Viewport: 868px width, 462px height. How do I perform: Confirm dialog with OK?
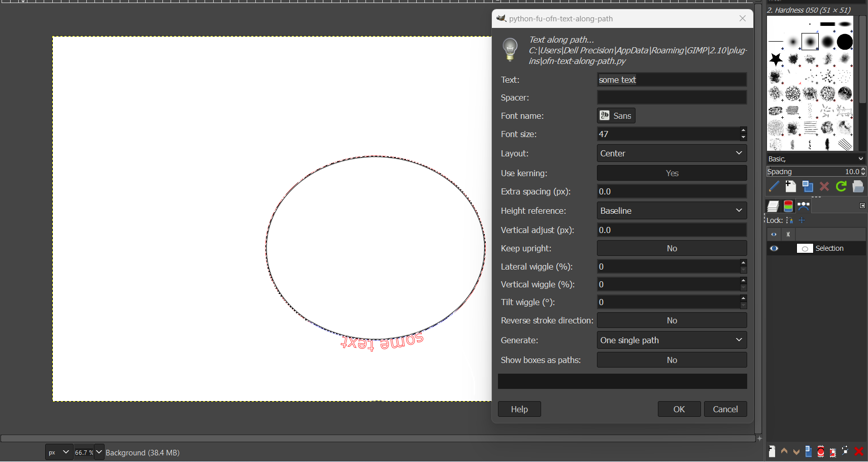[x=679, y=409]
